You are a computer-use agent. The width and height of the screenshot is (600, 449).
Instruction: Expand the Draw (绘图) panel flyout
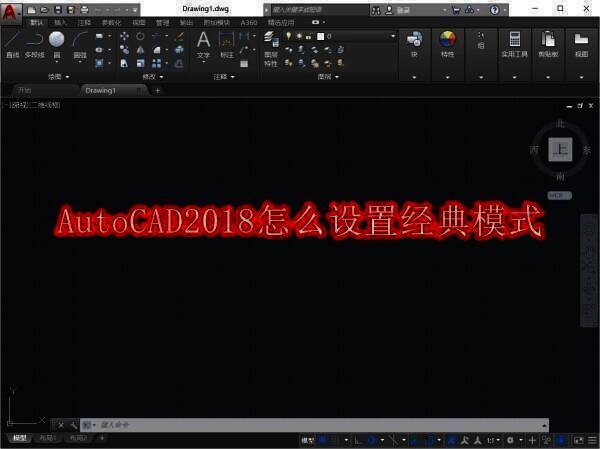tap(59, 77)
